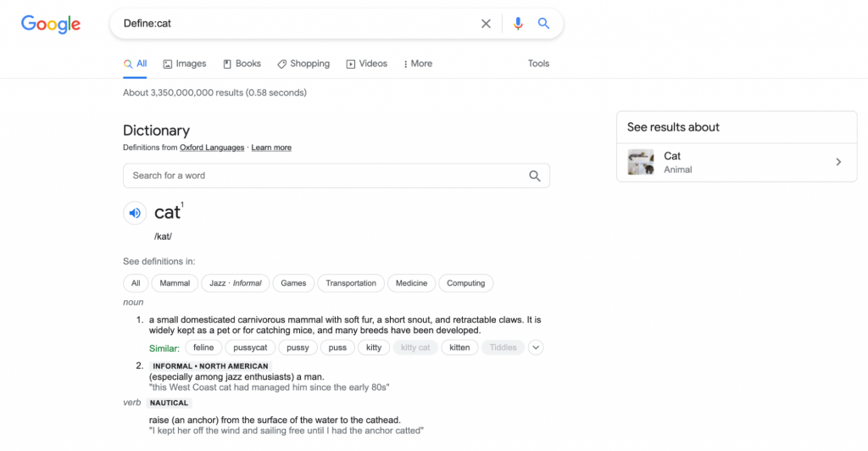Open the Tools menu
This screenshot has height=451, width=868.
click(x=538, y=64)
